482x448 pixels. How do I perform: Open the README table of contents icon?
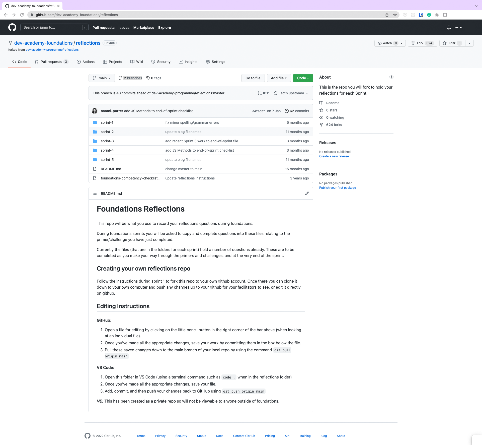[x=95, y=193]
